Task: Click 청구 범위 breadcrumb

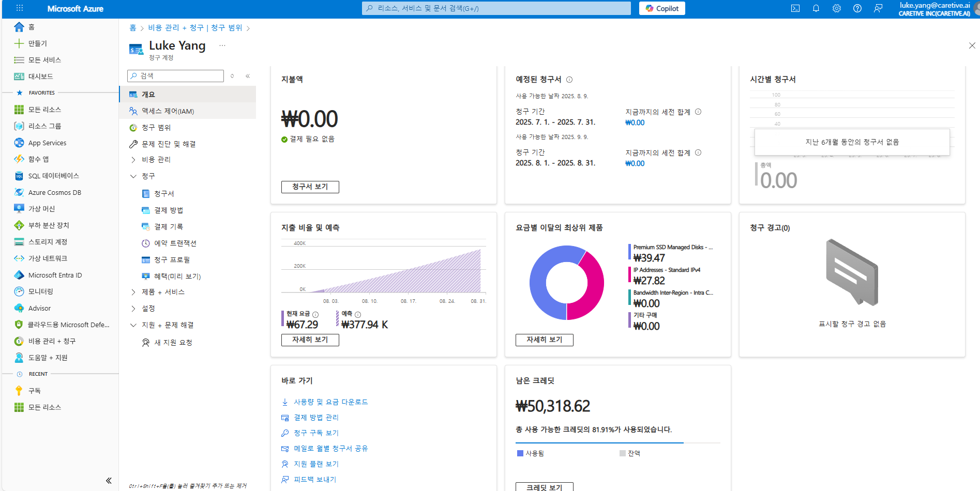Action: (227, 28)
